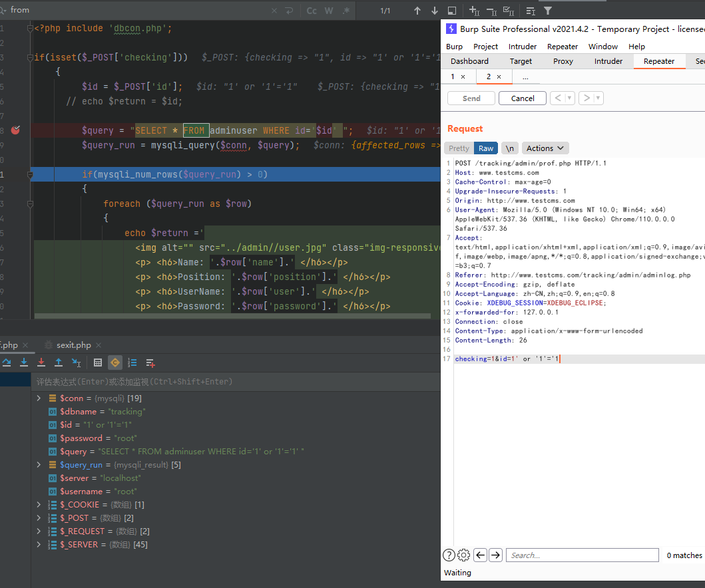Viewport: 705px width, 588px height.
Task: Switch to Proxy tab in Burp
Action: point(563,61)
